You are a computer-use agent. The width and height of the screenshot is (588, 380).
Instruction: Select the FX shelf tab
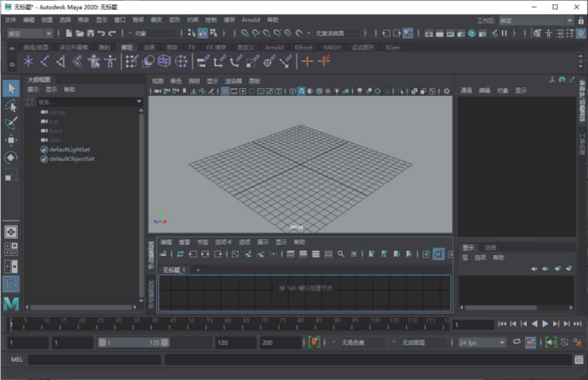192,47
